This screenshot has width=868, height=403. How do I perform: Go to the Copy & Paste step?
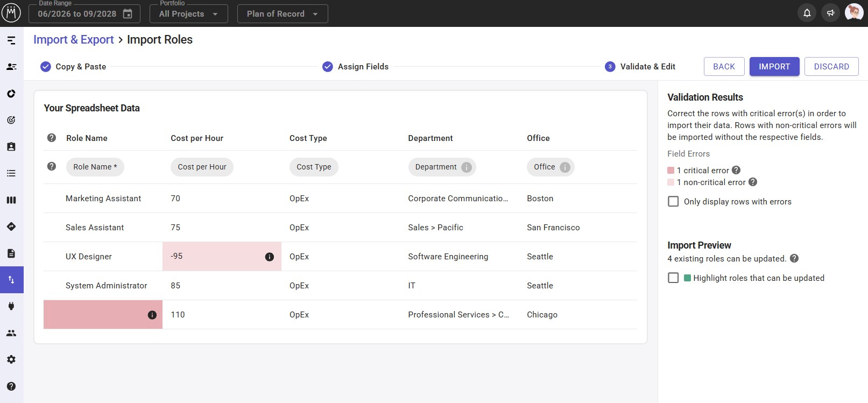click(x=73, y=67)
